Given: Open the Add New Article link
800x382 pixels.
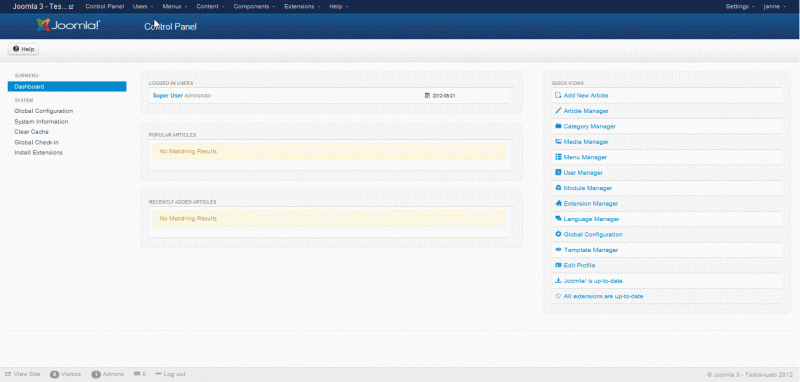Looking at the screenshot, I should pos(586,95).
